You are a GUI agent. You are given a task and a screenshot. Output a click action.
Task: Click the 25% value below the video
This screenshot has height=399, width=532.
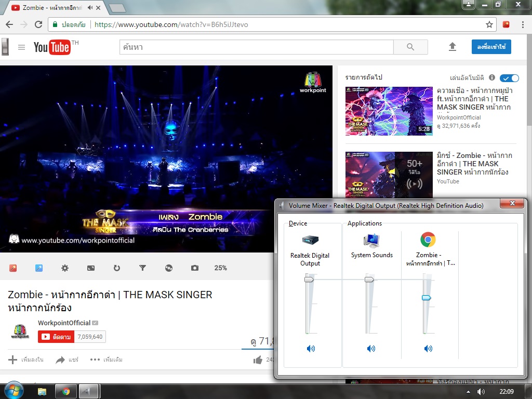tap(220, 268)
